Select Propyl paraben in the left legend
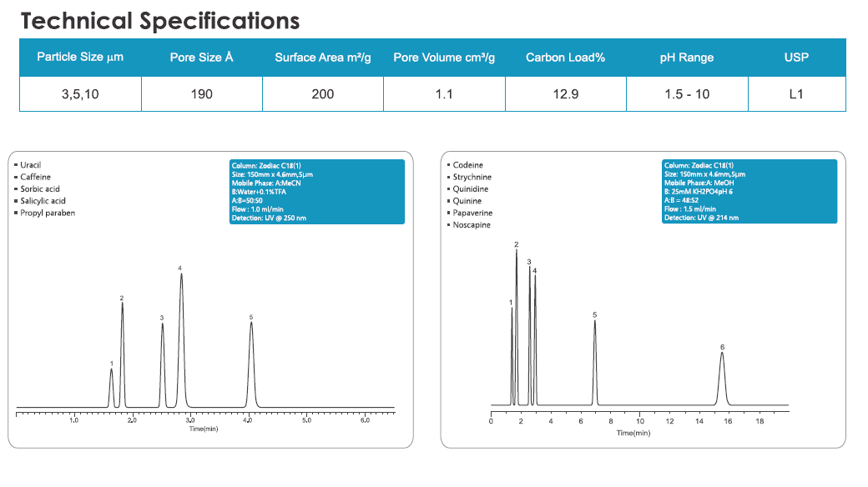 [x=47, y=213]
